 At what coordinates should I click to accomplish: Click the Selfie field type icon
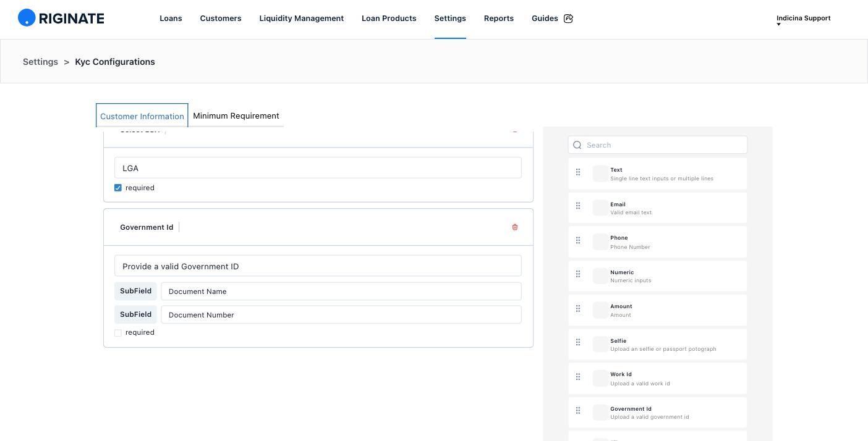(x=600, y=344)
